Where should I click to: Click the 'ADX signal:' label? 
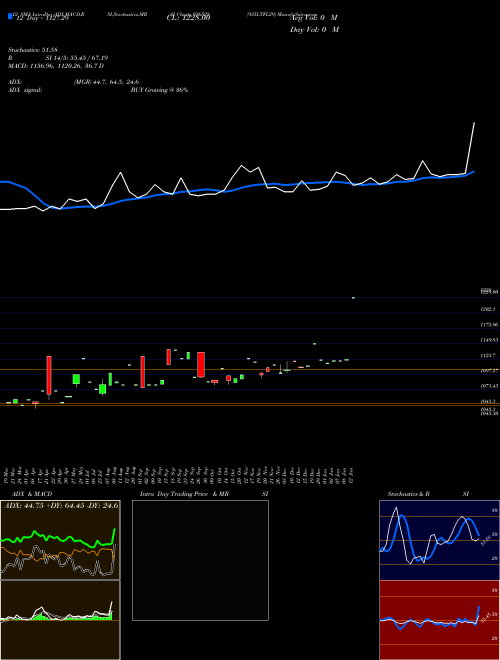pyautogui.click(x=24, y=90)
